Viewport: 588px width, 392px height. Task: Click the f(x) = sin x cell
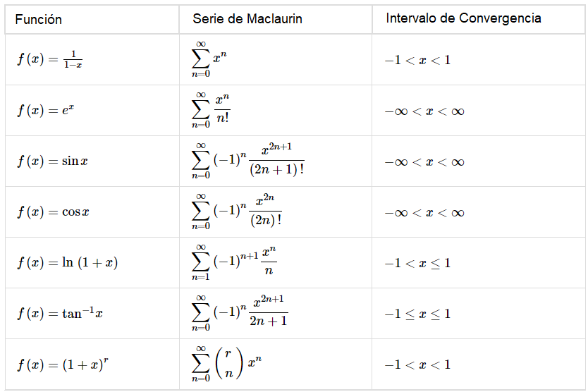(x=53, y=161)
